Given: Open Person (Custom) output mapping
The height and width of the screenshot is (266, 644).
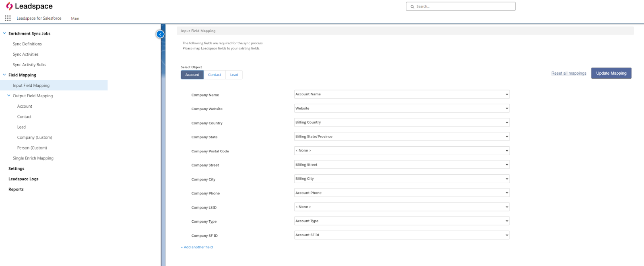Looking at the screenshot, I should click(x=32, y=148).
